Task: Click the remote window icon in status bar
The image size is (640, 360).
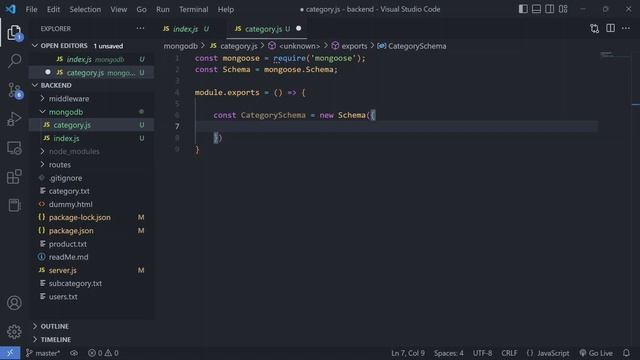Action: tap(10, 353)
